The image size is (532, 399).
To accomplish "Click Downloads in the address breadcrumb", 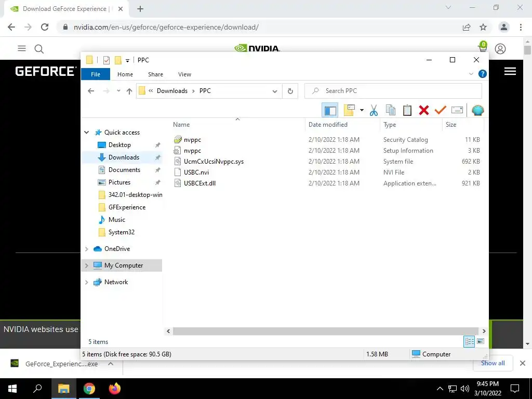I will pyautogui.click(x=172, y=91).
